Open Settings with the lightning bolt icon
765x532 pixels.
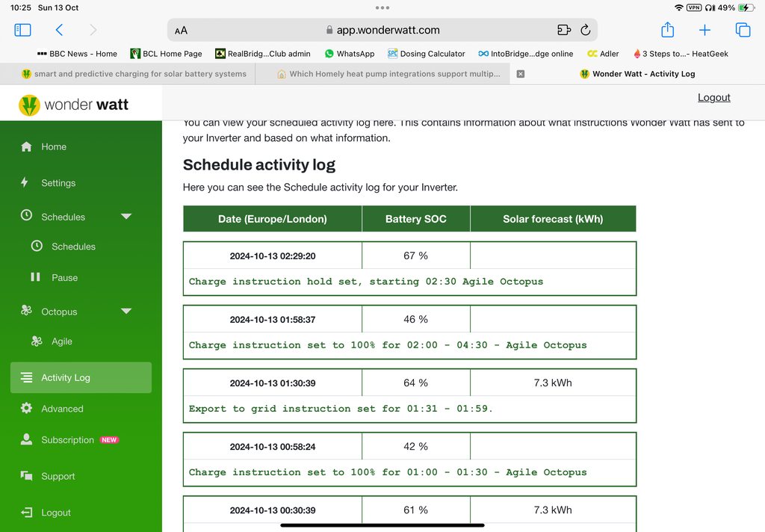pyautogui.click(x=58, y=182)
